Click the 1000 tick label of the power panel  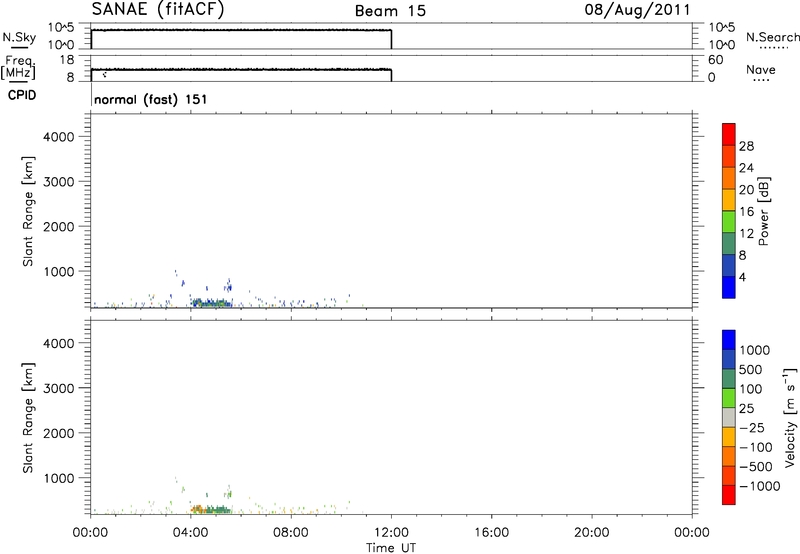click(59, 271)
